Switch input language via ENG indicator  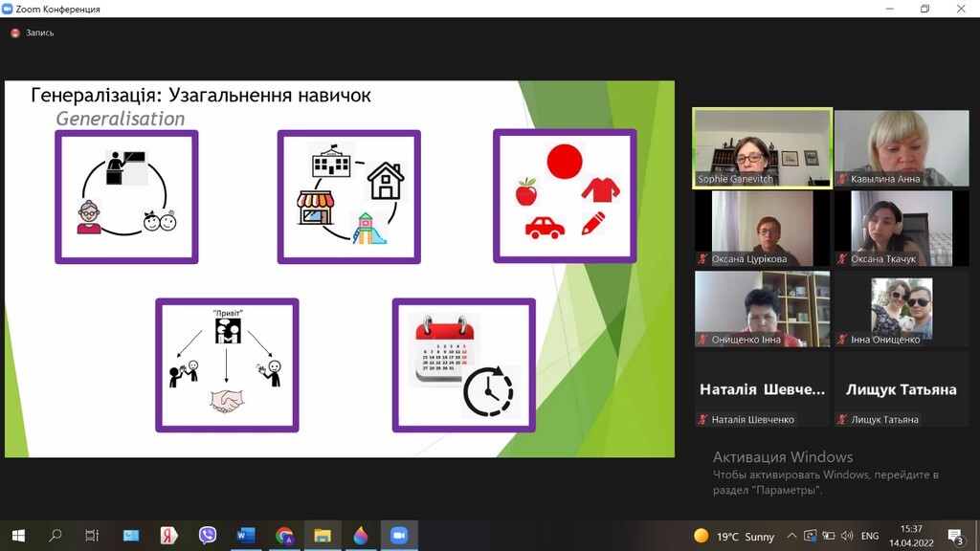click(869, 536)
